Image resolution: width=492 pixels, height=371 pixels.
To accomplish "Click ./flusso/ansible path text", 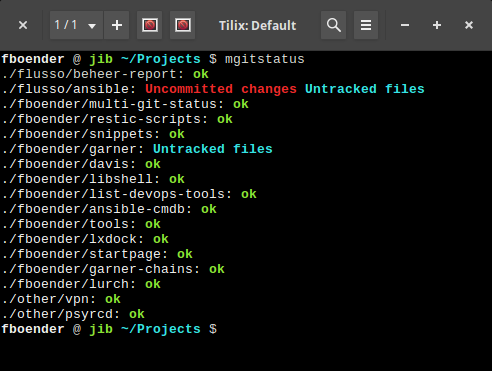I will click(69, 89).
